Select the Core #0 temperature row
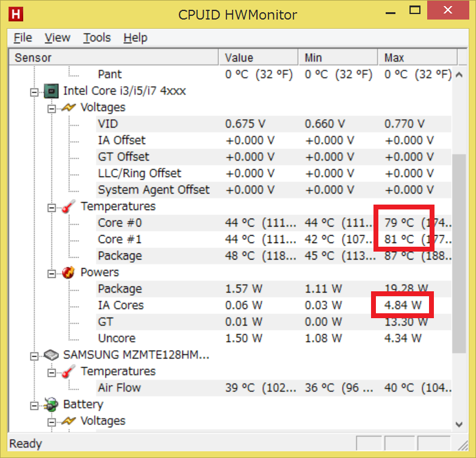This screenshot has height=458, width=476. [x=274, y=223]
